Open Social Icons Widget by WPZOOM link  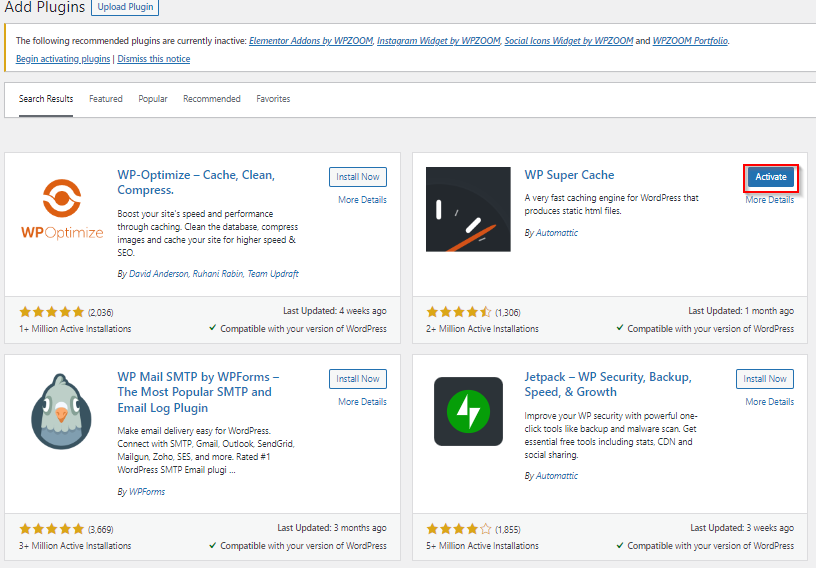(569, 41)
